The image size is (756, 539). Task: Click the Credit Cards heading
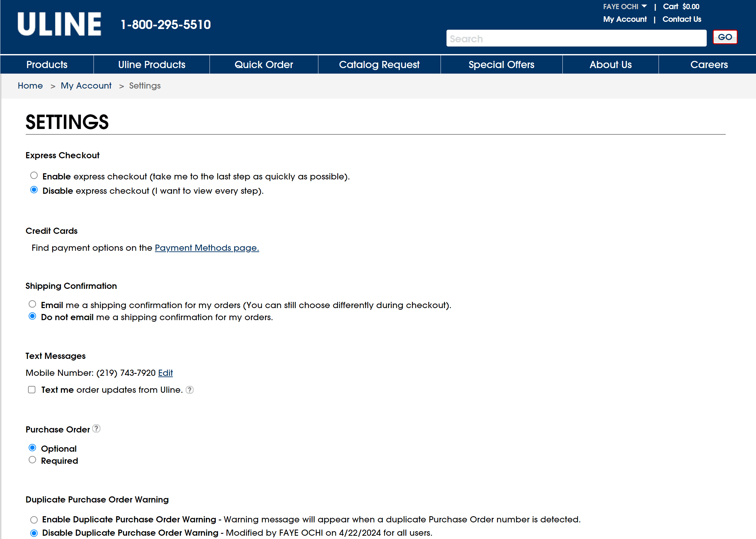pos(51,231)
